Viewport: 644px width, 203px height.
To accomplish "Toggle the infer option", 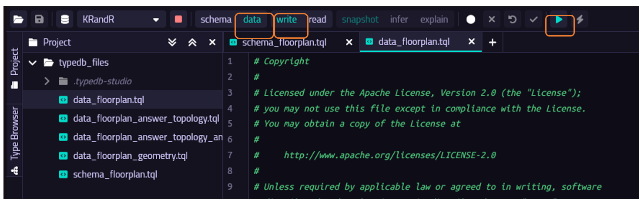I will click(x=399, y=20).
